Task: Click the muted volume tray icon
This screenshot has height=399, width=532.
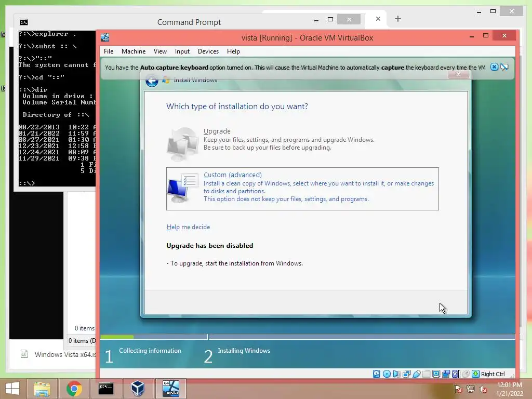Action: [x=483, y=389]
